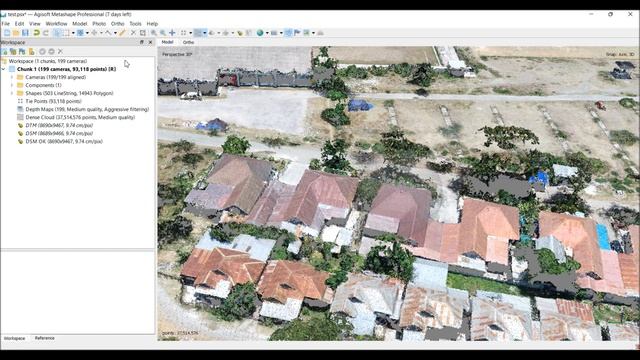Click the Enable items round icon
The image size is (640, 360).
[x=42, y=51]
